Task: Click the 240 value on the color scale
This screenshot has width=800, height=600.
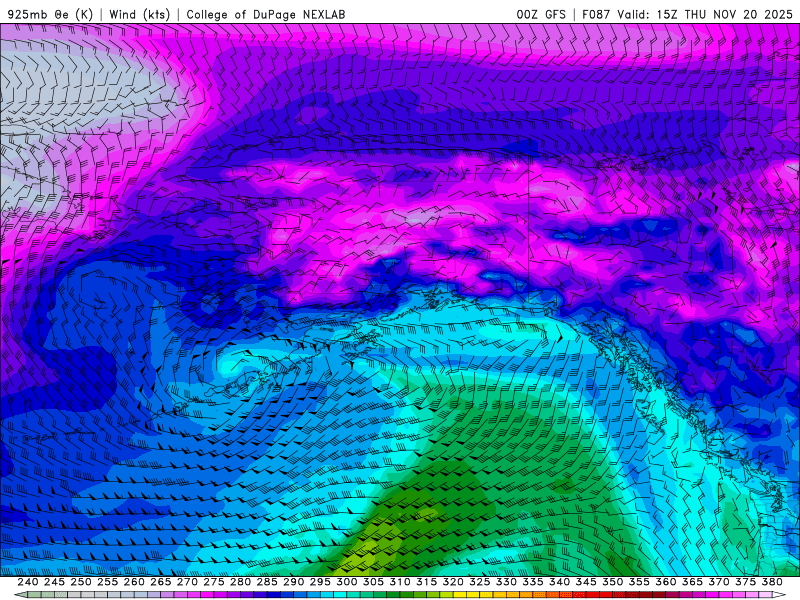Action: tap(28, 582)
